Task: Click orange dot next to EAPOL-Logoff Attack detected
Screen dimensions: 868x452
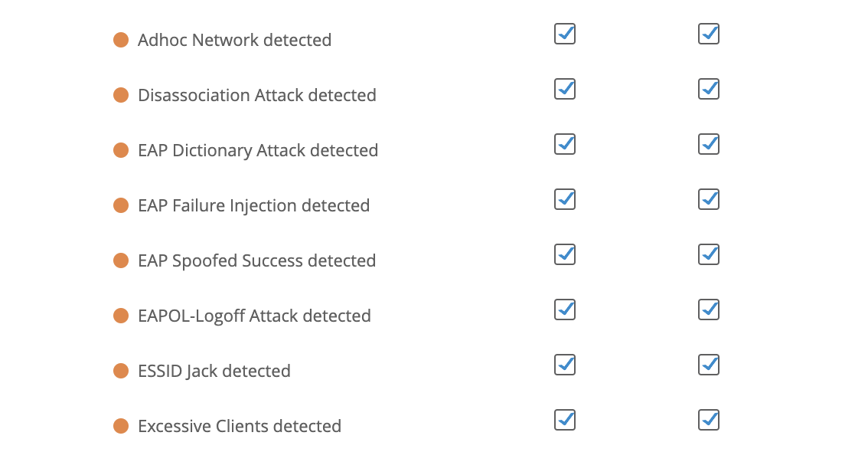Action: coord(121,316)
